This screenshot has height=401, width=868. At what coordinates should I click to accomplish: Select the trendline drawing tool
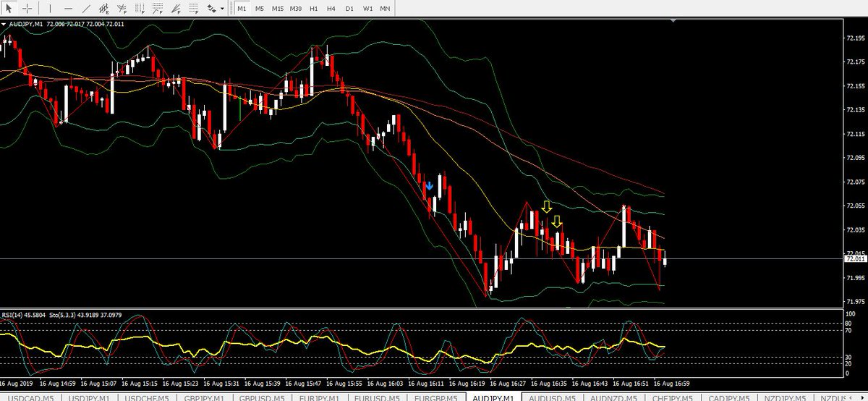[x=87, y=9]
